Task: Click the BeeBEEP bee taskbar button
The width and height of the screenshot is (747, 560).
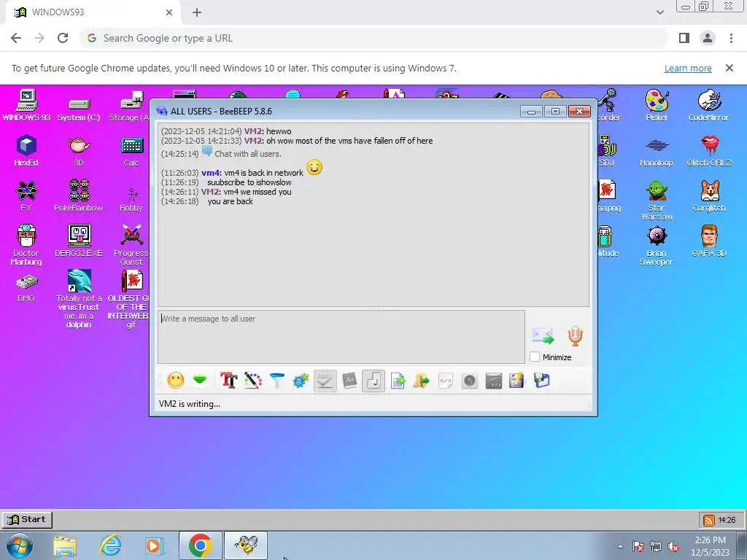Action: pos(246,545)
